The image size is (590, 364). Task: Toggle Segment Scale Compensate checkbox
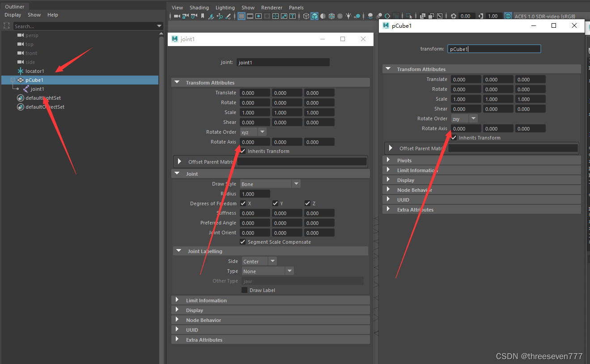click(x=243, y=242)
